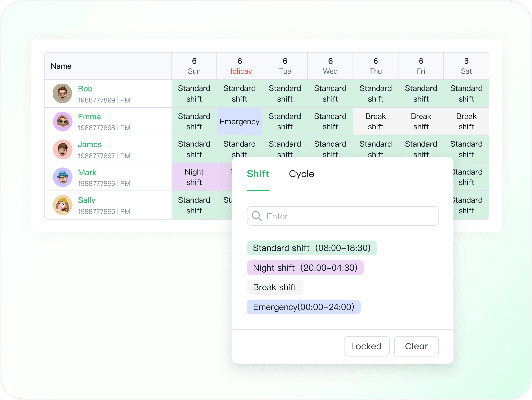The width and height of the screenshot is (532, 400).
Task: Select the Shift tab
Action: tap(258, 174)
